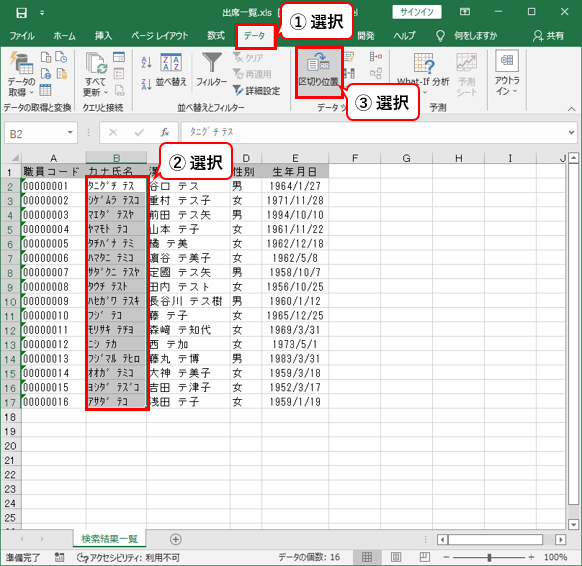Open the データ ribbon tab
Screen dimensions: 582x566
pyautogui.click(x=255, y=36)
